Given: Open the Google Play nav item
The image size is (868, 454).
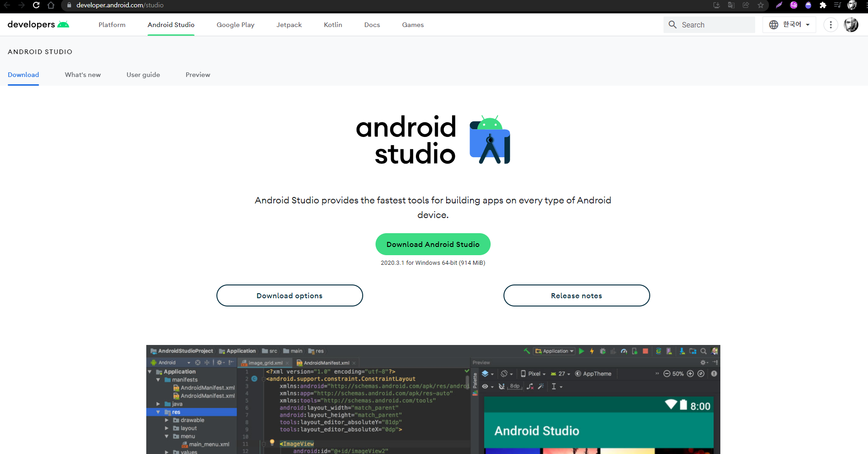Looking at the screenshot, I should (236, 25).
